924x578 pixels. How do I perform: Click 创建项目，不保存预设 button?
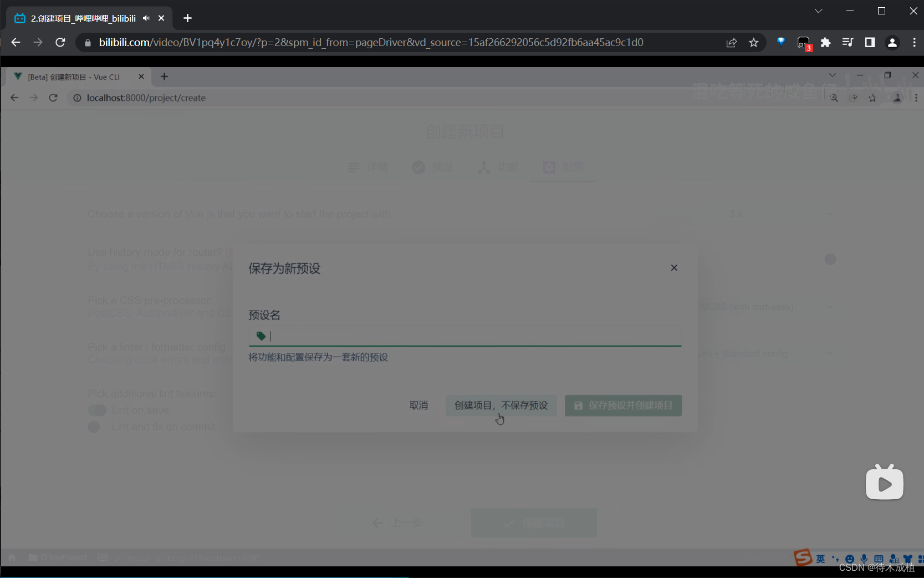(x=501, y=405)
